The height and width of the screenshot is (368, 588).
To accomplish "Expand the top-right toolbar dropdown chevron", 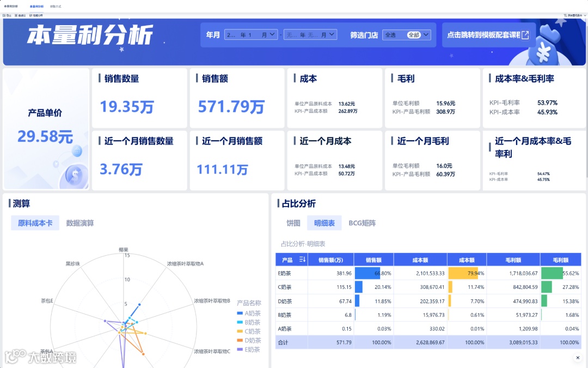I will 585,15.
